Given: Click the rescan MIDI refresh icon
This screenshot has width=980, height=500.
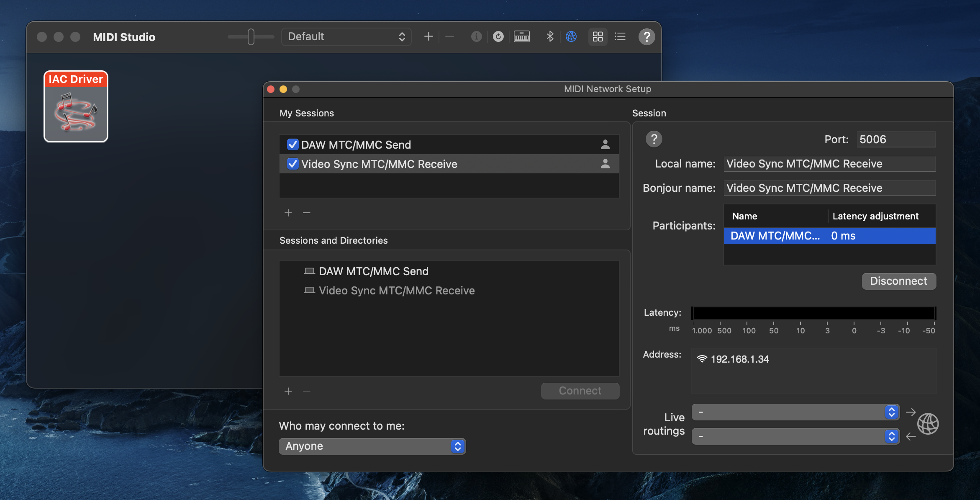Looking at the screenshot, I should click(x=498, y=37).
